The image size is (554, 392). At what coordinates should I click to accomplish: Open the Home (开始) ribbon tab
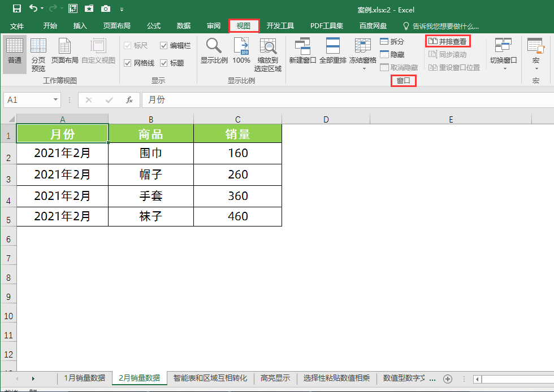(50, 25)
